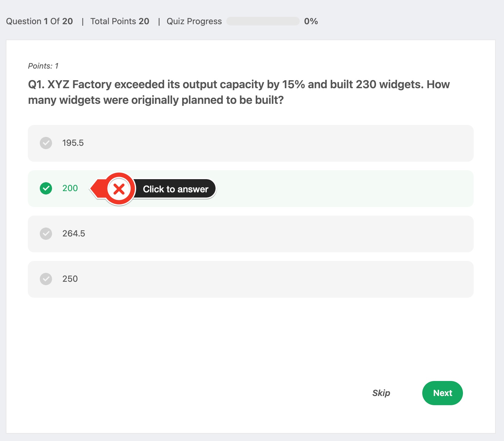Click the Quiz Progress bar indicator
Image resolution: width=504 pixels, height=441 pixels.
coord(263,21)
